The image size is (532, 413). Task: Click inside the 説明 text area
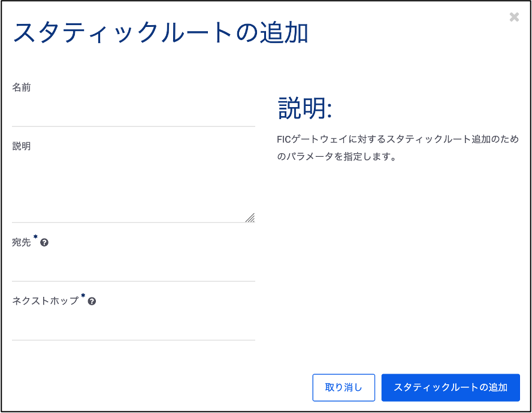click(134, 189)
